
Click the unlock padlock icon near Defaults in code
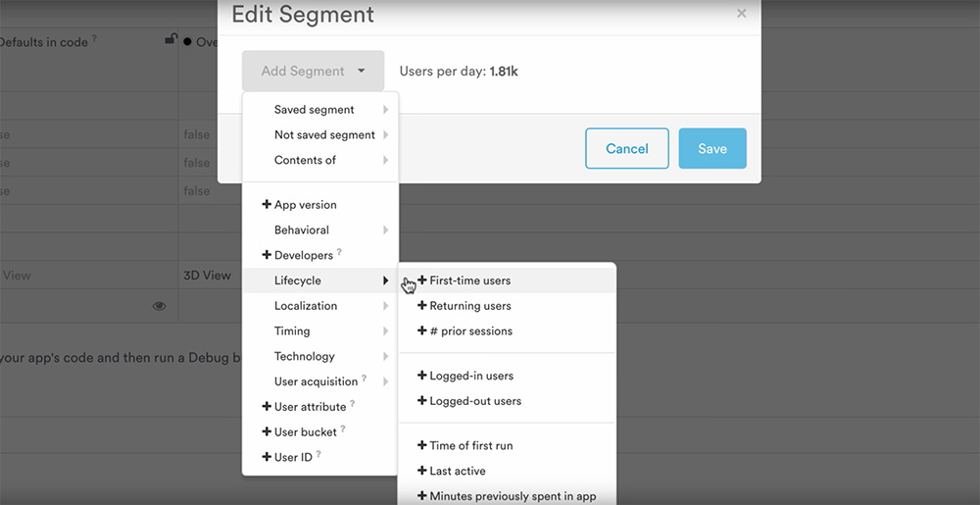(x=171, y=39)
